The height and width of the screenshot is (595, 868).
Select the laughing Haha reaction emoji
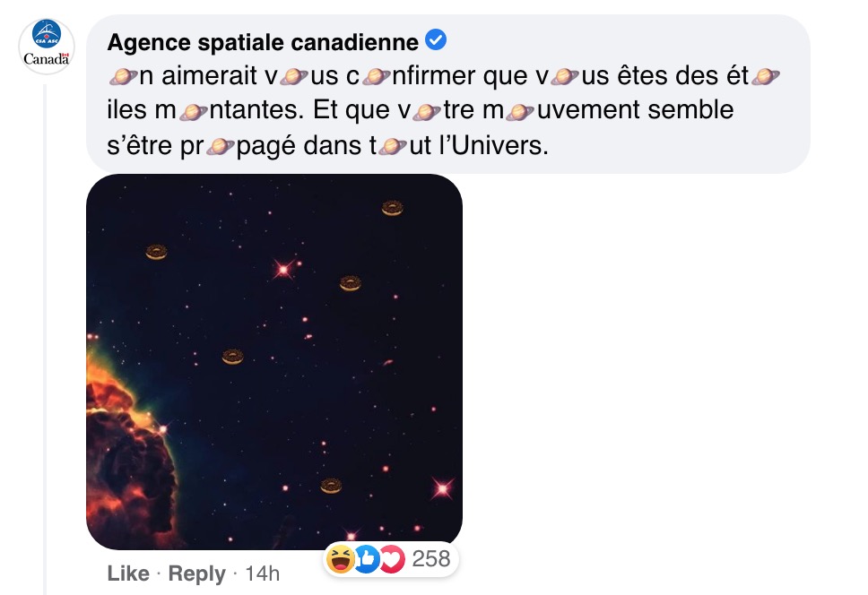tap(340, 559)
